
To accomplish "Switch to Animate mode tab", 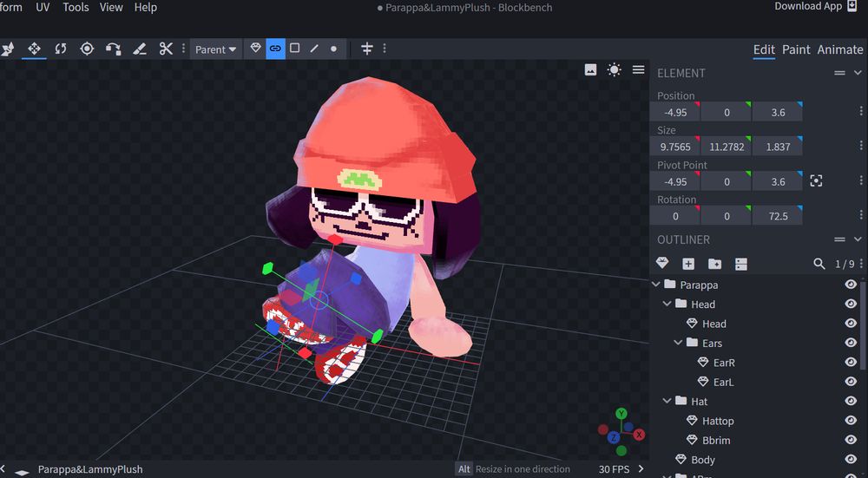I will click(839, 49).
